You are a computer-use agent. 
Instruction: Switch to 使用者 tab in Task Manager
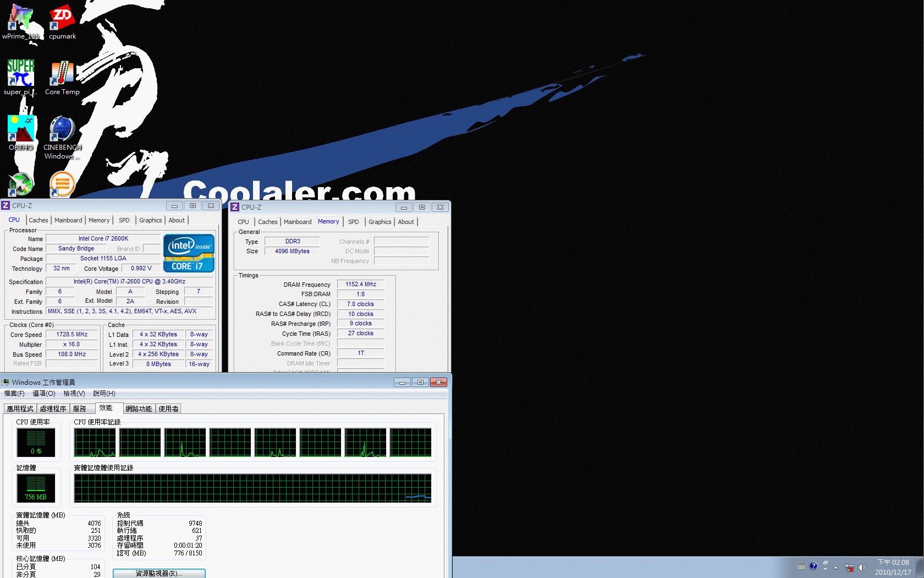point(168,408)
